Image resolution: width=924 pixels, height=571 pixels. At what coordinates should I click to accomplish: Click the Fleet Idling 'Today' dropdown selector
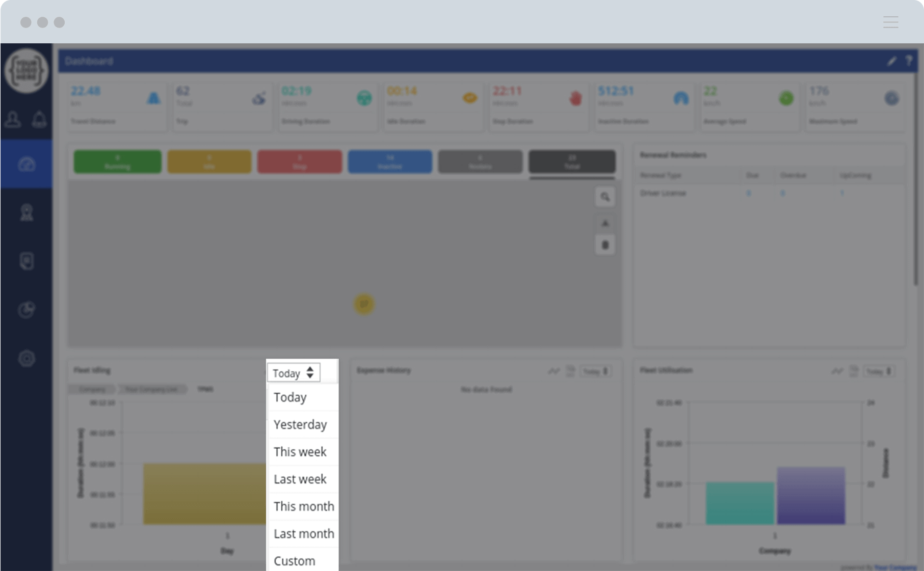click(x=294, y=373)
